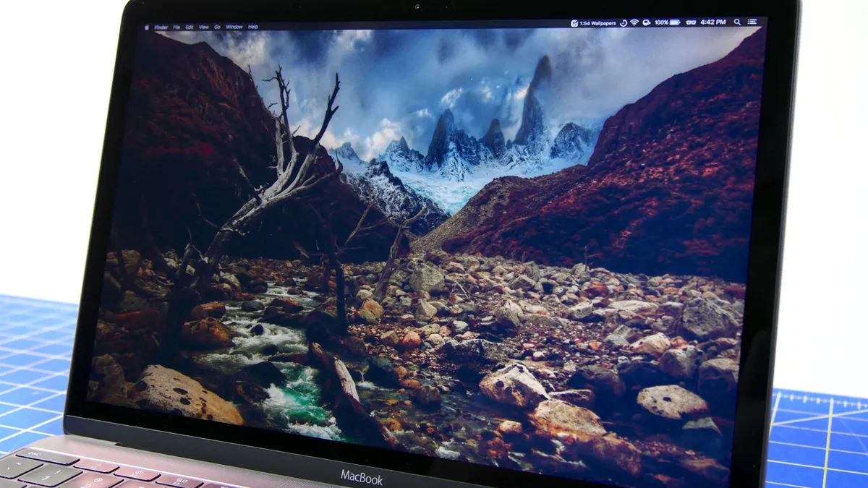868x488 pixels.
Task: Open the Wallpapers menu bar app
Action: coord(574,22)
